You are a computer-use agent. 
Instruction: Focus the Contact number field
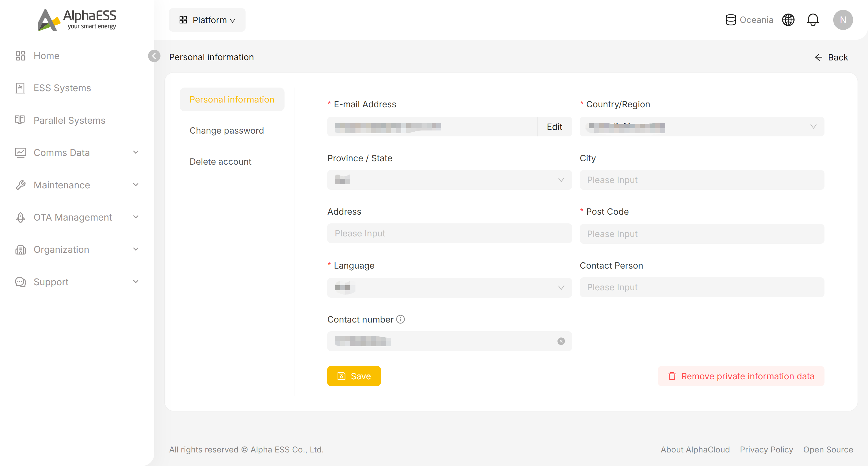(x=449, y=341)
